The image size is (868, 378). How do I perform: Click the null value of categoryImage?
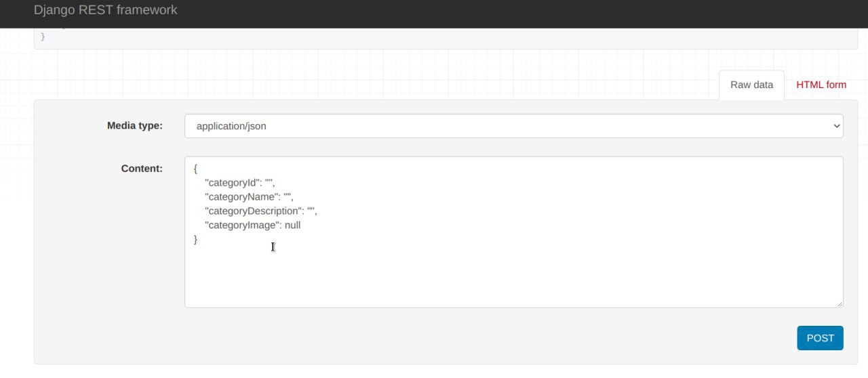(292, 225)
